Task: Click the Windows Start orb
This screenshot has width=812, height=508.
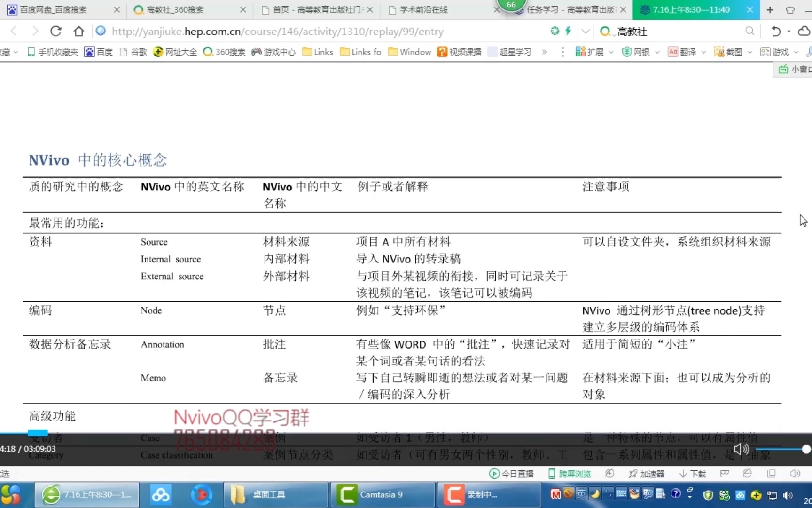Action: click(11, 495)
